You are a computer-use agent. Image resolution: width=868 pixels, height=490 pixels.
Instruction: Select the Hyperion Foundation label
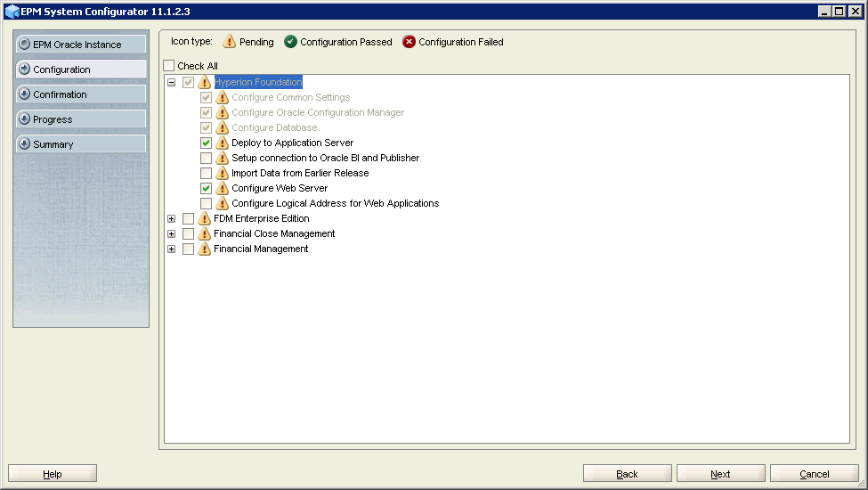click(258, 82)
